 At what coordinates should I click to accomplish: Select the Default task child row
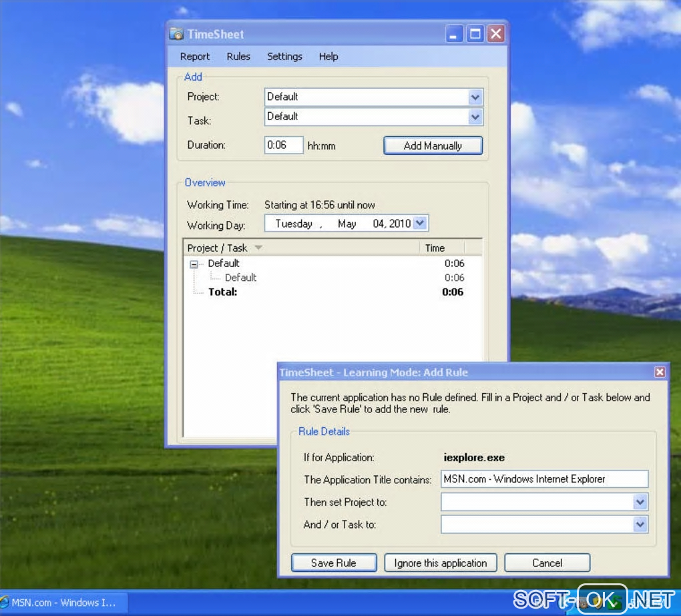pyautogui.click(x=240, y=278)
